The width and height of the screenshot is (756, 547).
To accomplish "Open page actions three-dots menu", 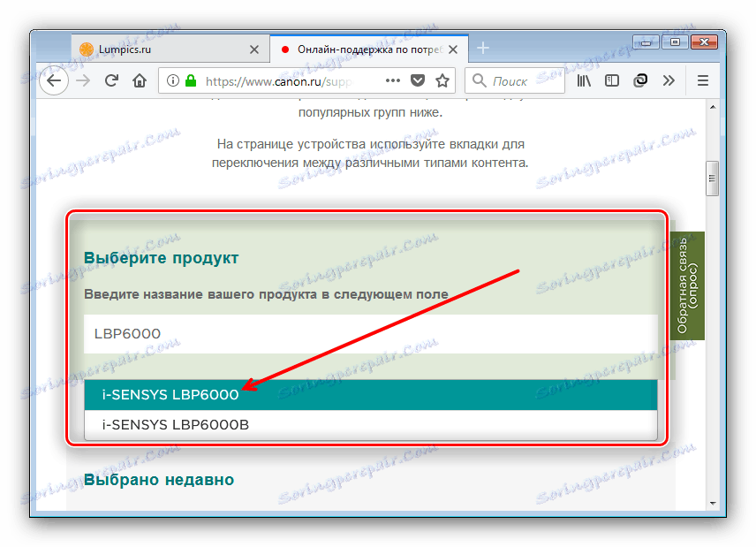I will (393, 80).
